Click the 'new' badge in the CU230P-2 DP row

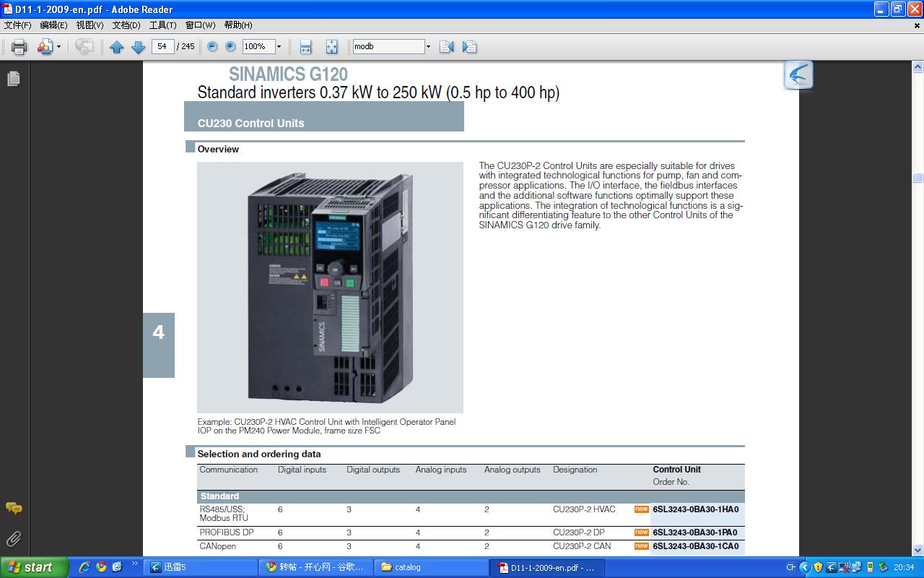click(x=642, y=532)
